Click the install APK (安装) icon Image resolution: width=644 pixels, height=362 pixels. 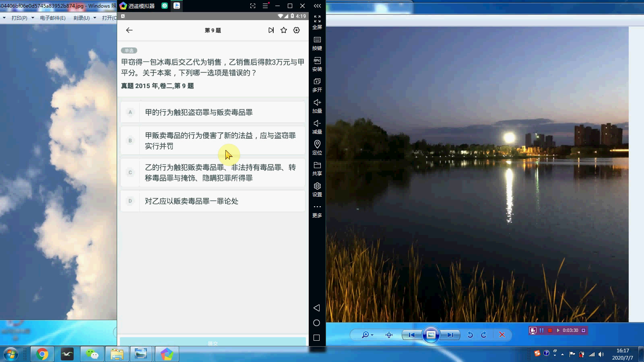tap(317, 64)
